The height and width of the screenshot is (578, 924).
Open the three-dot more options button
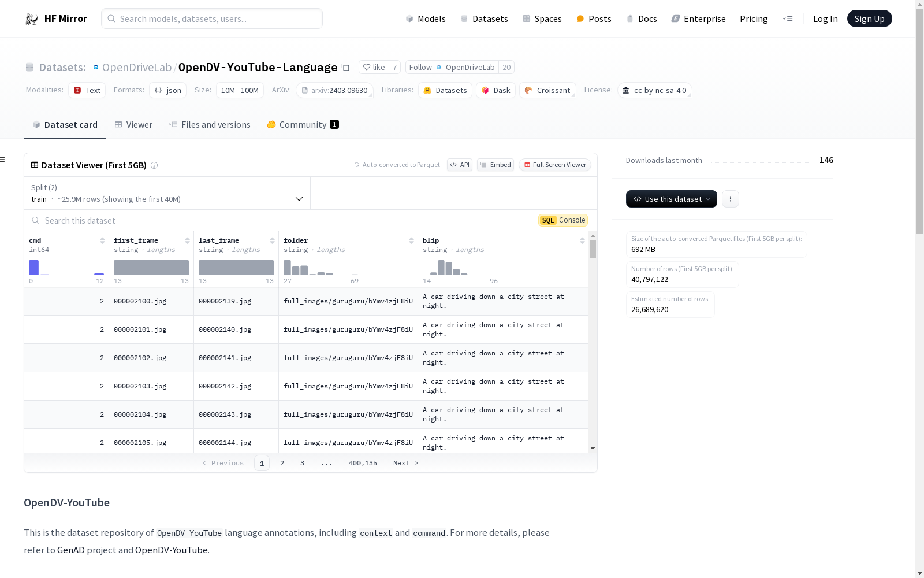731,199
